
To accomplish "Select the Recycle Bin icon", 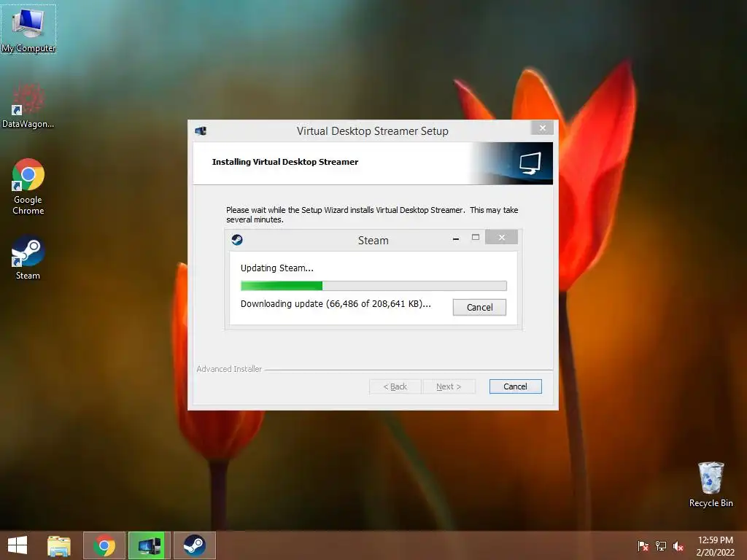I will pyautogui.click(x=711, y=484).
